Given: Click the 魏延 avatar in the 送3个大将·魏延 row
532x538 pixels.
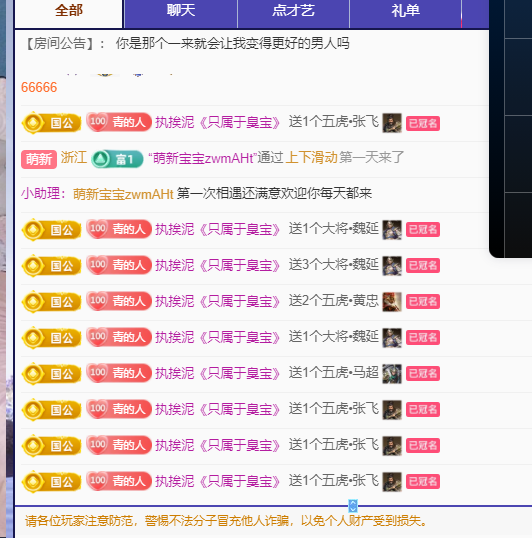Looking at the screenshot, I should click(392, 266).
